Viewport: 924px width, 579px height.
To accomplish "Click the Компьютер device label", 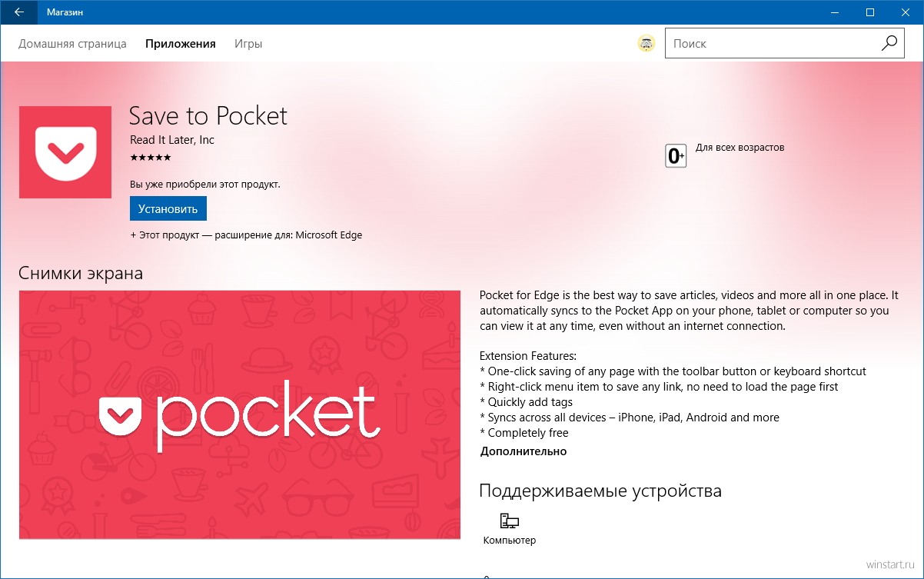I will point(510,541).
